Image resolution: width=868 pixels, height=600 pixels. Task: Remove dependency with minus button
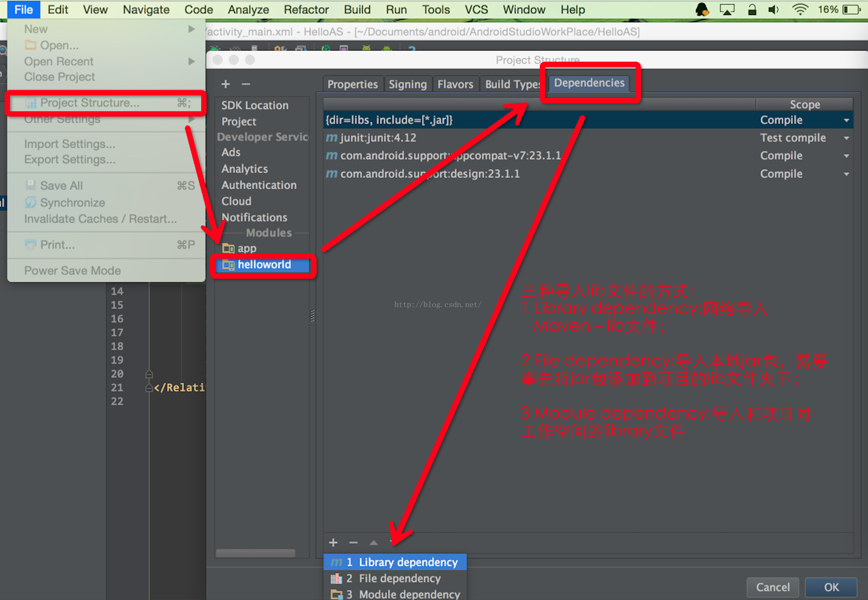(353, 542)
